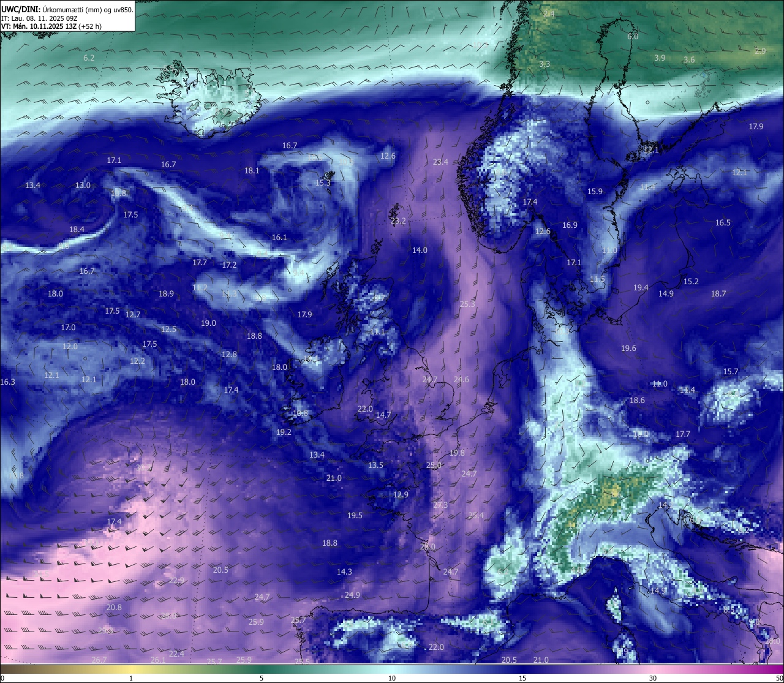Click the 18.1 value label
The width and height of the screenshot is (784, 683).
tap(252, 170)
